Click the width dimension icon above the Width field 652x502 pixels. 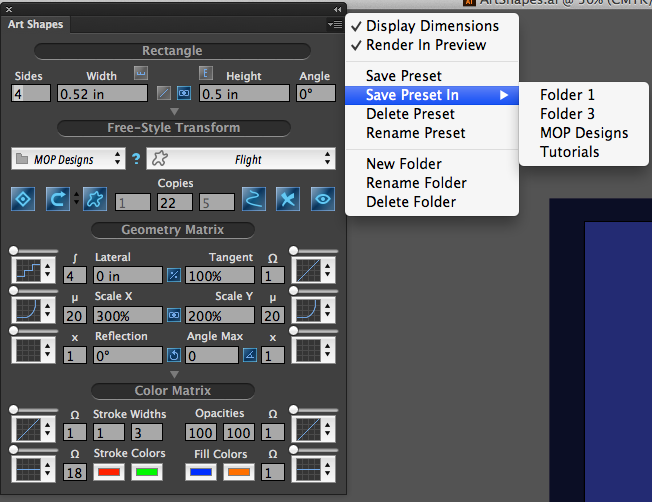pos(141,73)
